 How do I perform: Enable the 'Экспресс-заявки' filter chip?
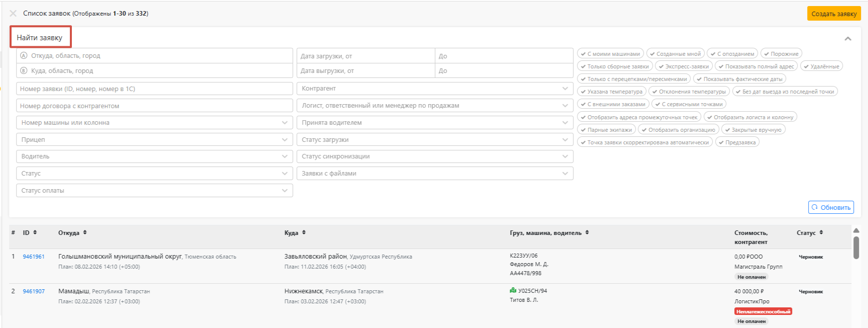coord(684,66)
